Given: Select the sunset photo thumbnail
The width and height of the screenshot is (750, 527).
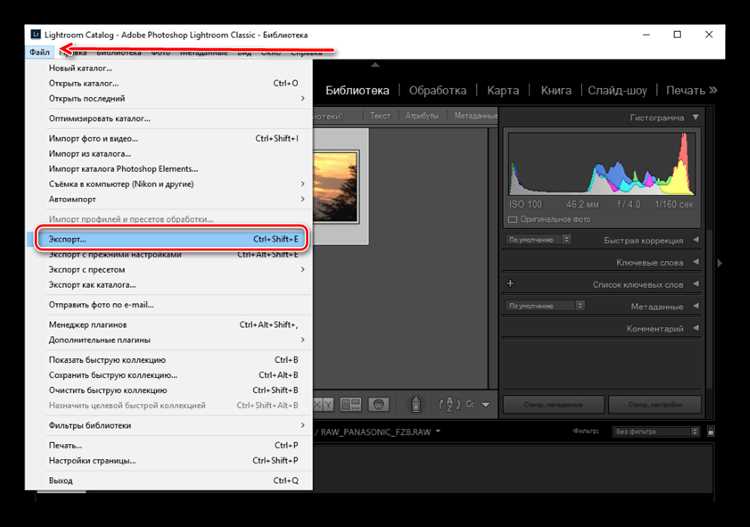Looking at the screenshot, I should point(336,187).
